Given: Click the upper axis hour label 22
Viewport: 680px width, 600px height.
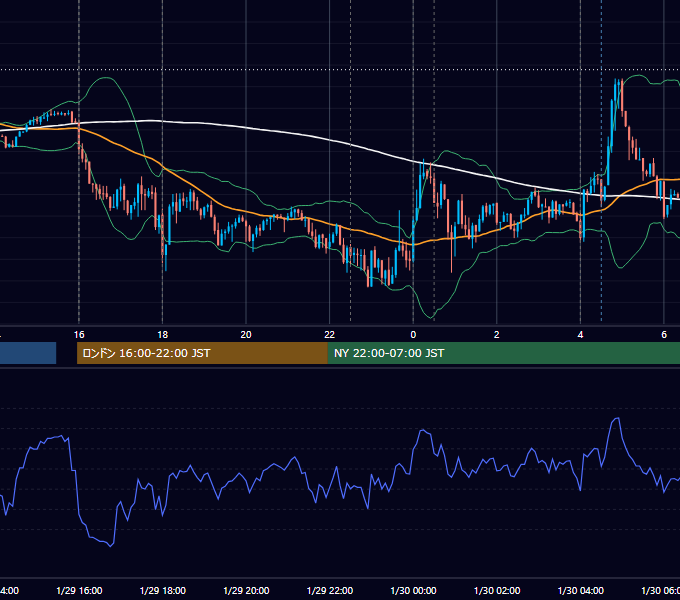Looking at the screenshot, I should [x=330, y=335].
